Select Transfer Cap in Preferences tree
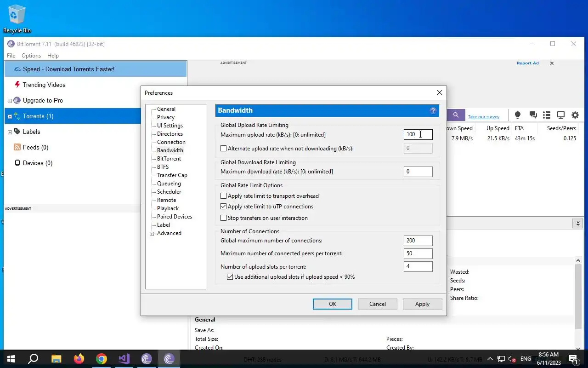The image size is (588, 368). point(172,175)
